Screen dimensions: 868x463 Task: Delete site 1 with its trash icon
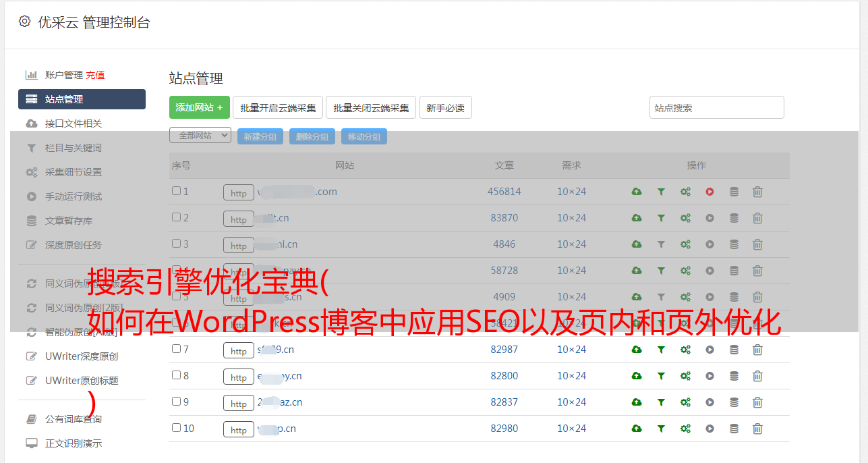tap(757, 192)
